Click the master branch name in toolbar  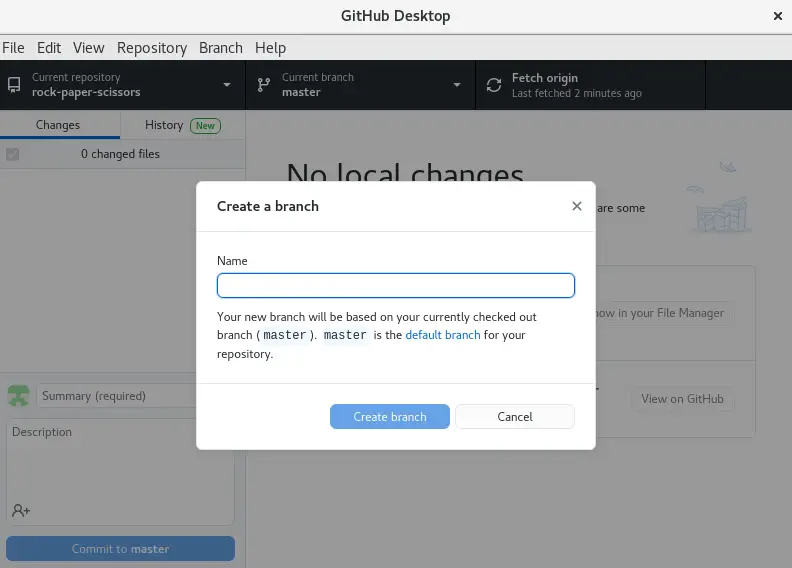click(301, 92)
